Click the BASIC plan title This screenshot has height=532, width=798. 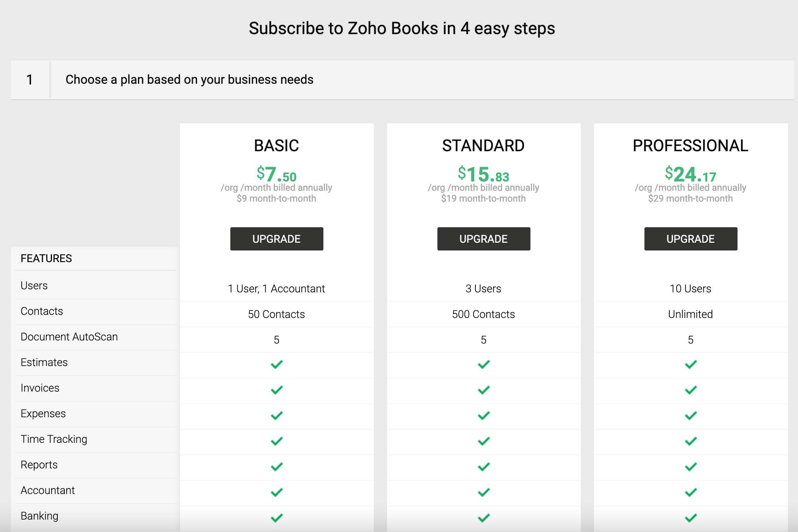tap(276, 146)
